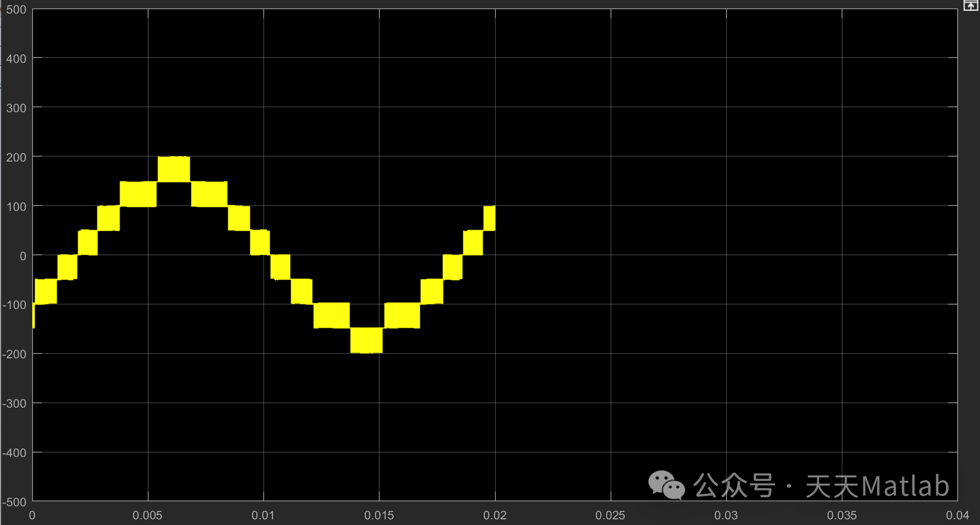The height and width of the screenshot is (525, 980).
Task: Click the y-axis label -300
Action: tap(15, 404)
